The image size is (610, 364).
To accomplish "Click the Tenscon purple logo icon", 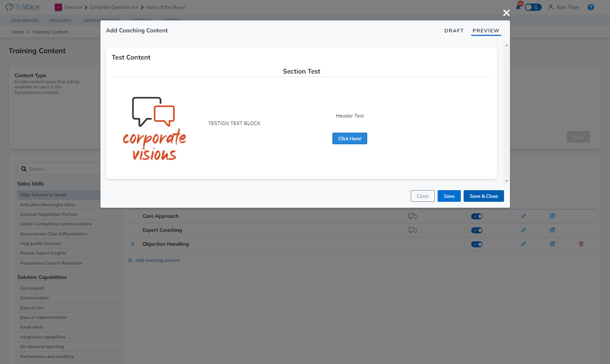I will coord(58,7).
